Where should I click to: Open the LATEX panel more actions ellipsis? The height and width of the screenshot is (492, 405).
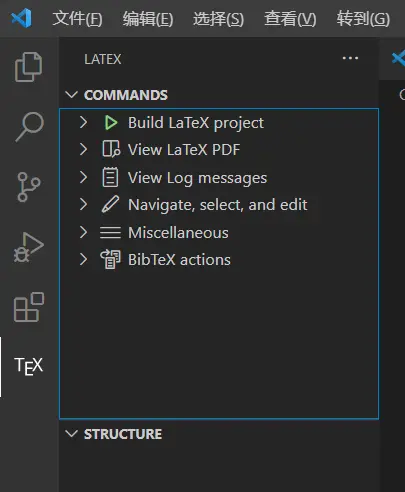pyautogui.click(x=350, y=58)
